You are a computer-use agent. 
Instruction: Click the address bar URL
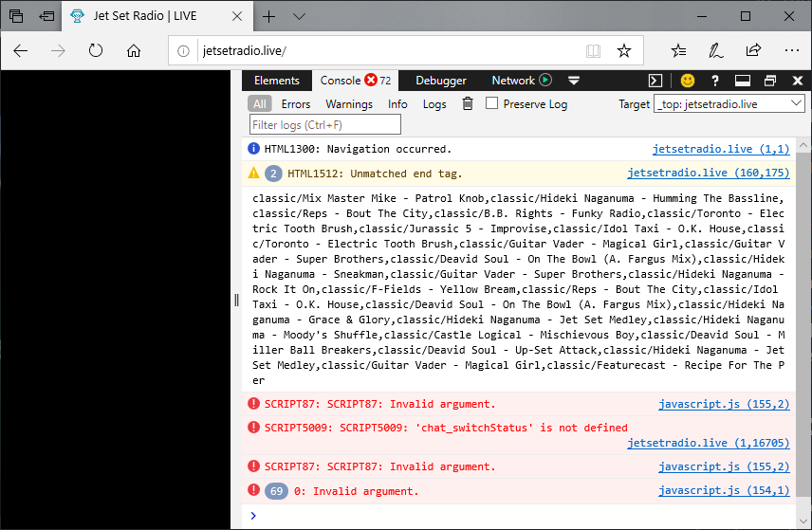point(245,50)
